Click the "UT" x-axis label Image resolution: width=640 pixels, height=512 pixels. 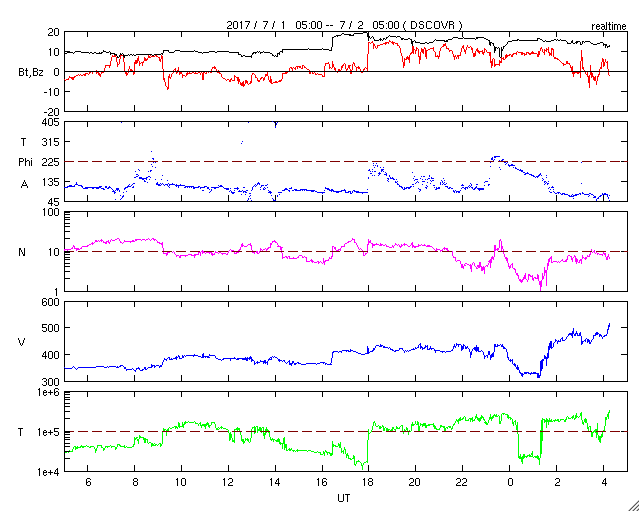coord(344,498)
